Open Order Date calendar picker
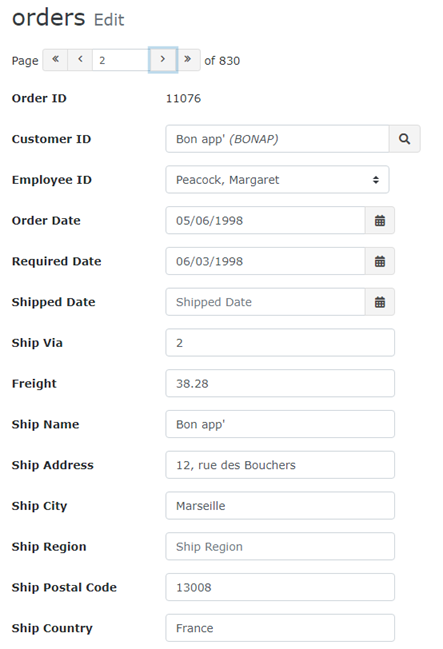 380,221
